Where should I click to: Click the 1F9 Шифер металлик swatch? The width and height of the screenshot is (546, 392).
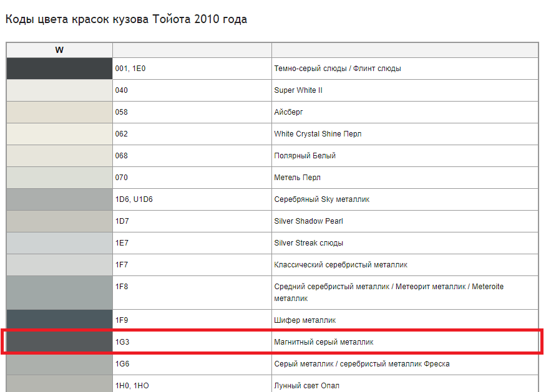point(59,320)
